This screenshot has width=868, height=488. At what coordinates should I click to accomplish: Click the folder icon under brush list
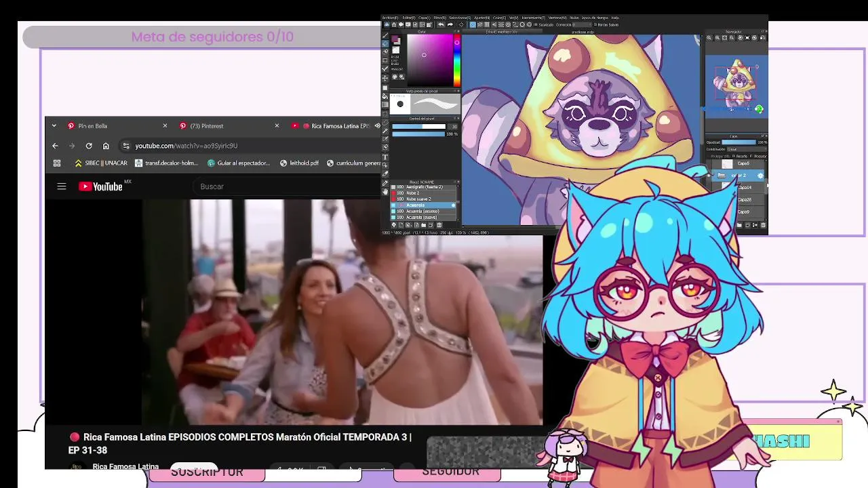pyautogui.click(x=423, y=225)
